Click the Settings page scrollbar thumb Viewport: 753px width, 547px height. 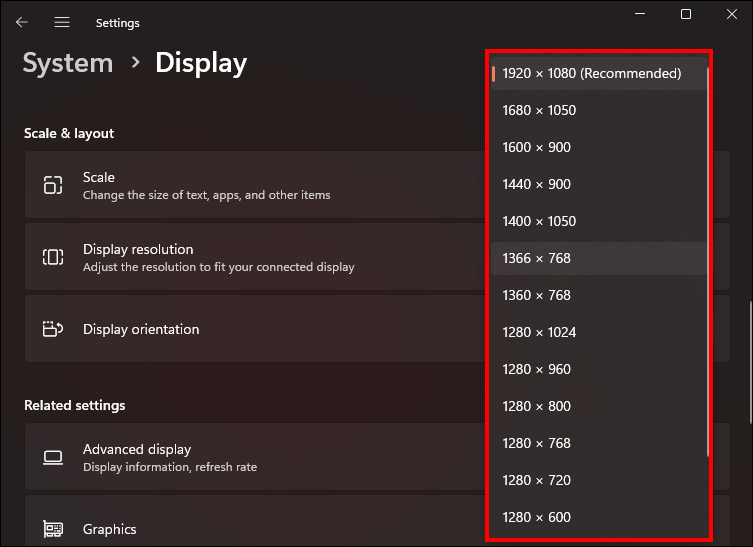point(750,363)
